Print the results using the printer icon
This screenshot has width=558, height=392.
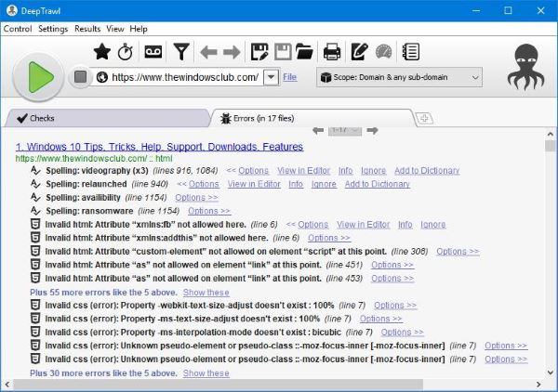pyautogui.click(x=332, y=52)
